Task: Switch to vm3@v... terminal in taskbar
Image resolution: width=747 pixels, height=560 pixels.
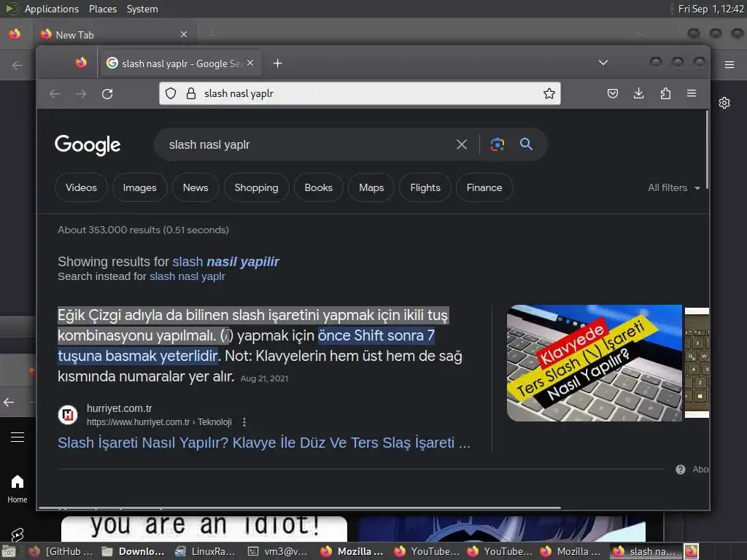Action: click(x=278, y=551)
